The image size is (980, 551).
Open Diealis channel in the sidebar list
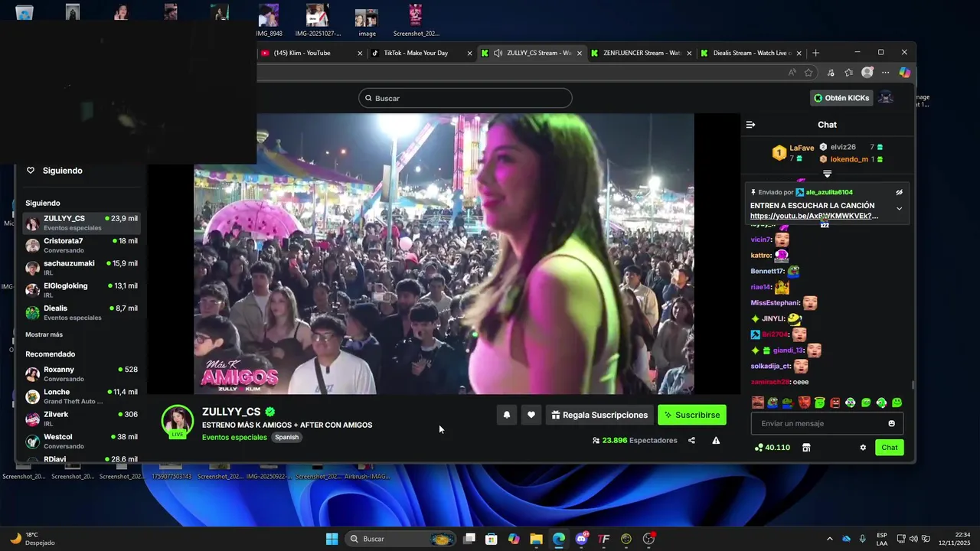(x=81, y=312)
